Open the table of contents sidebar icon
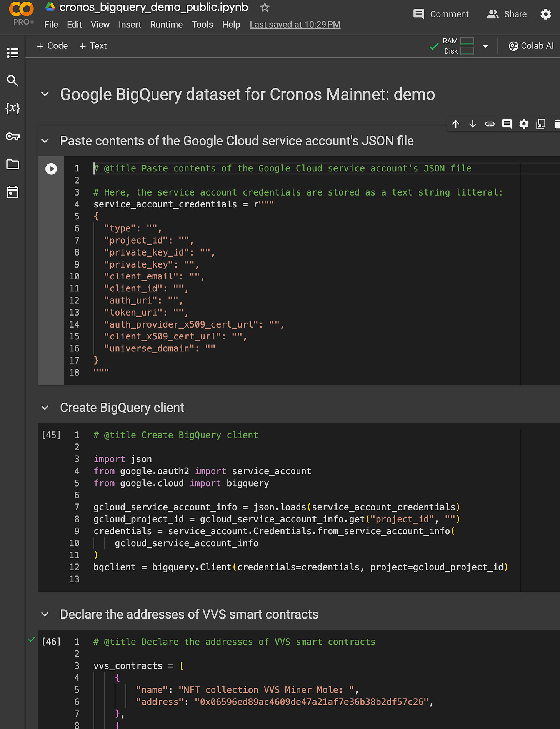The width and height of the screenshot is (560, 729). point(13,53)
